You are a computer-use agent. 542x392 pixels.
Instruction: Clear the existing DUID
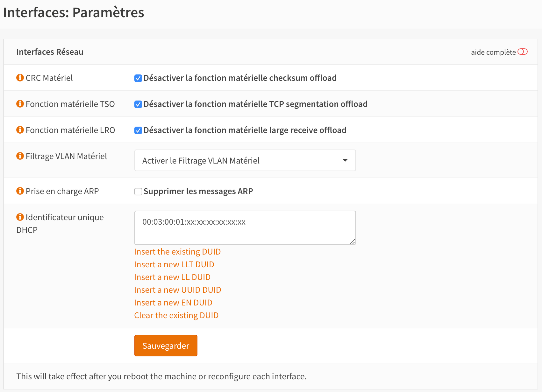tap(176, 315)
